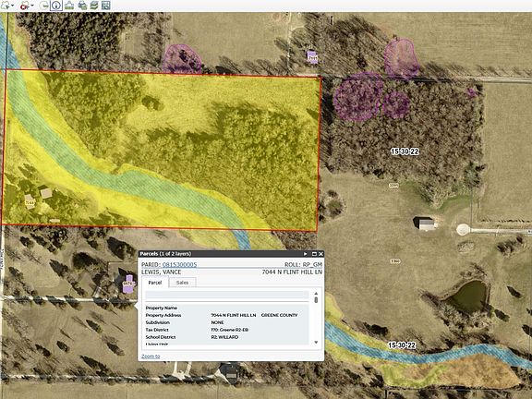Click the 7044 house label inside the highlighted parcel

tap(30, 203)
